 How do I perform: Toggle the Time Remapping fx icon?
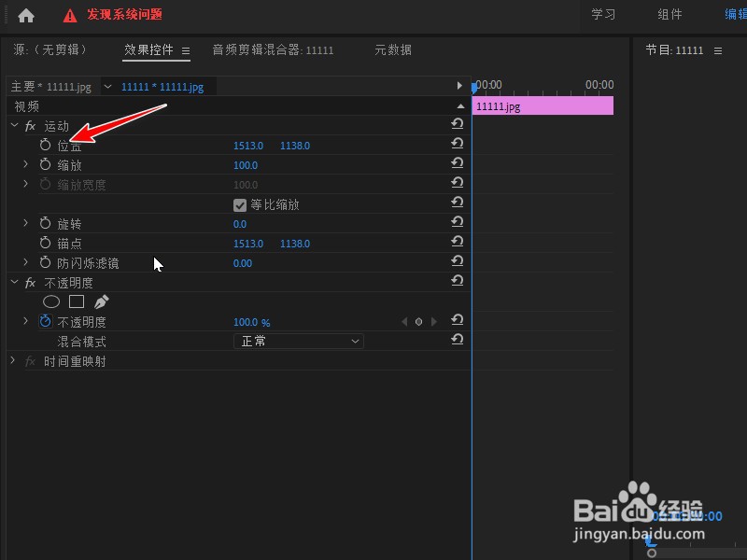click(x=30, y=361)
